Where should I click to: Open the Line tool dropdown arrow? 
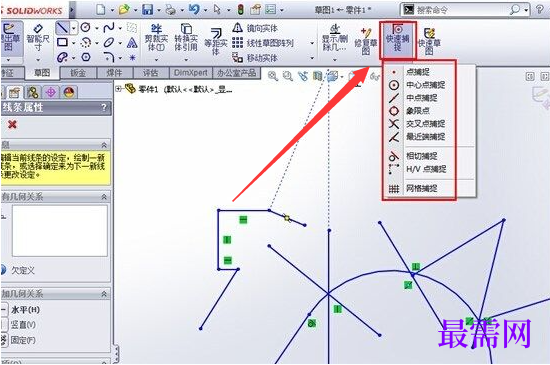tap(74, 28)
